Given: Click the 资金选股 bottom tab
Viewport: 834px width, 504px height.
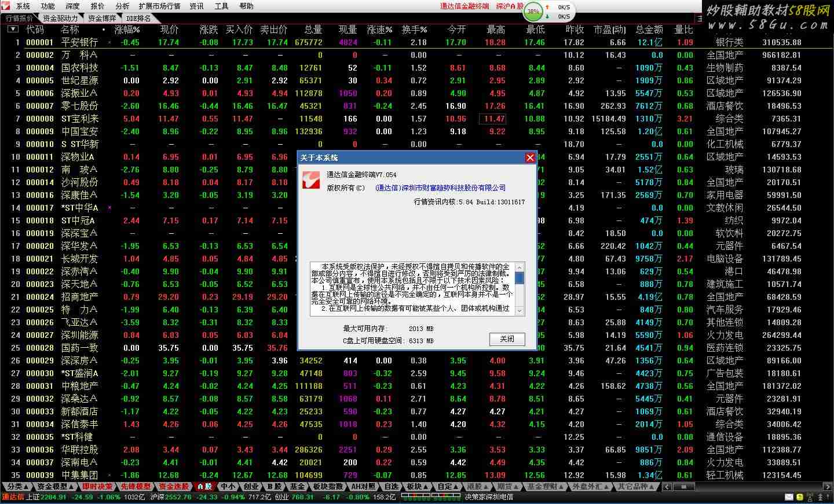Looking at the screenshot, I should coord(174,487).
